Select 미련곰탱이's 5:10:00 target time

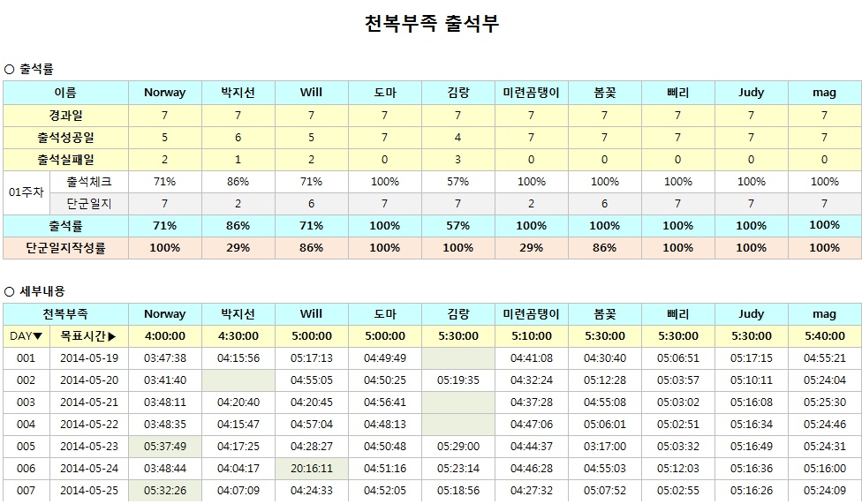(531, 336)
